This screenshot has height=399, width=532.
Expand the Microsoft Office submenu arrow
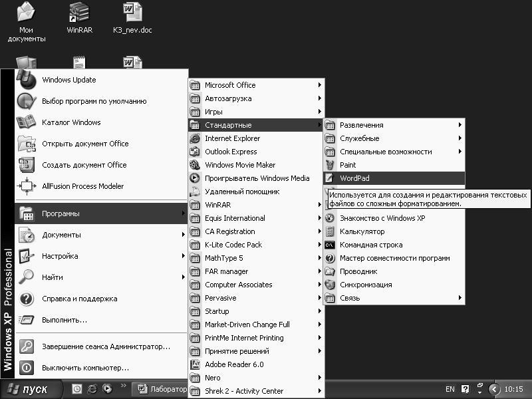(x=320, y=85)
